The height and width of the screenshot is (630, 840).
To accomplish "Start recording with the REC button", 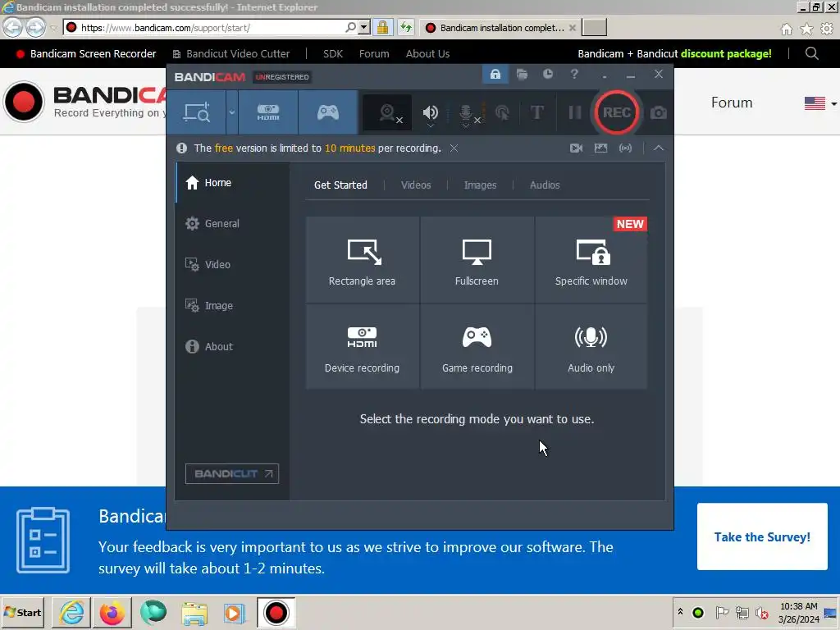I will pyautogui.click(x=617, y=112).
